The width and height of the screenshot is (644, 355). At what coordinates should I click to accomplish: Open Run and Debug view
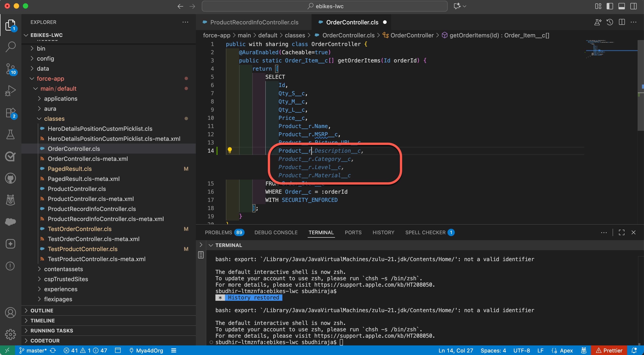(x=10, y=90)
